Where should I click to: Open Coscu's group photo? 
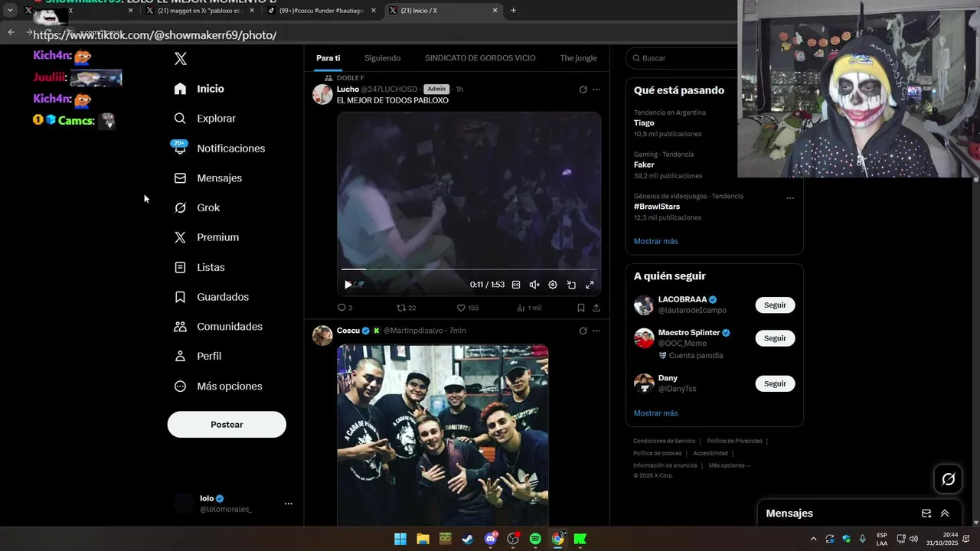point(443,435)
